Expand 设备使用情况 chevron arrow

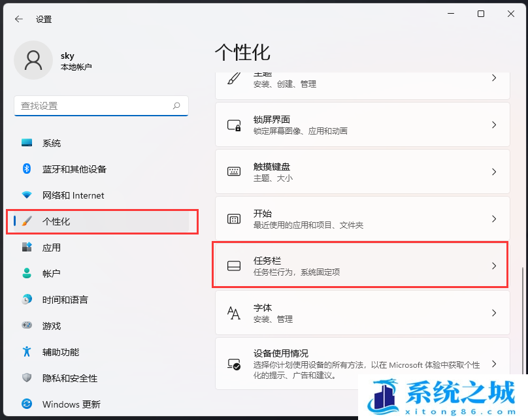coord(494,364)
